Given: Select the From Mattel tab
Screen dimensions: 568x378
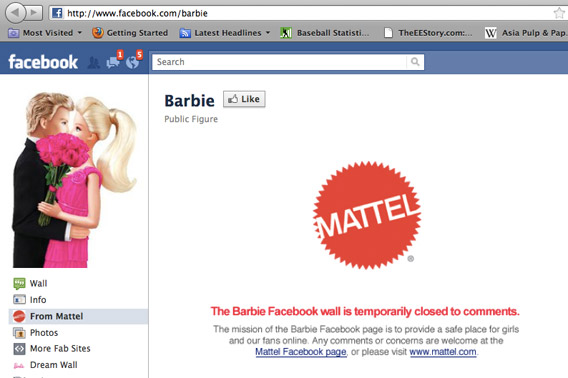Looking at the screenshot, I should (x=78, y=316).
